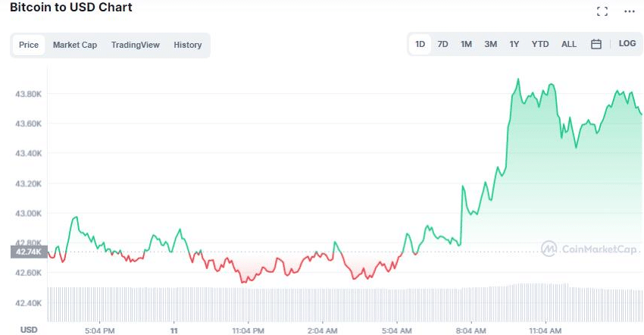Click the 42.40K y-axis label
Screen dimensions: 644x335
[x=28, y=303]
